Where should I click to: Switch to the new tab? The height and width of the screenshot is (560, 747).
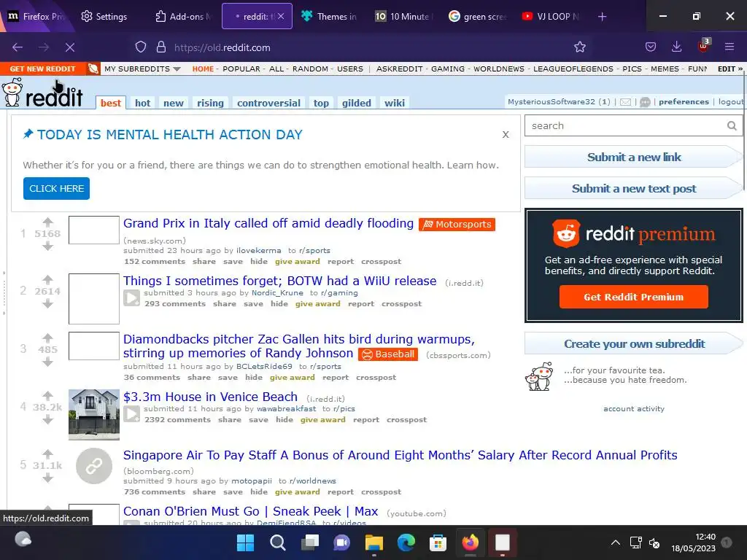pos(174,103)
